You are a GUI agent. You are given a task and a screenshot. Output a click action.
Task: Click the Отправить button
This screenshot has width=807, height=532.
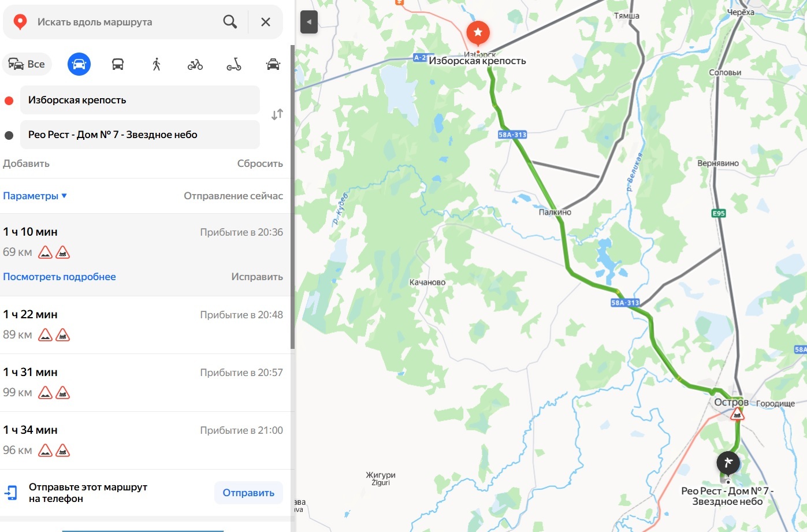(x=248, y=493)
